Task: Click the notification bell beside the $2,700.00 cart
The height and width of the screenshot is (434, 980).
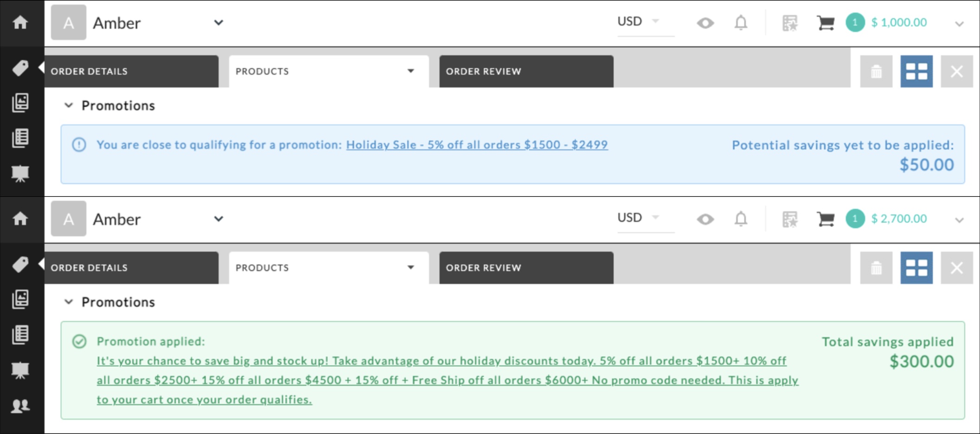Action: [741, 219]
